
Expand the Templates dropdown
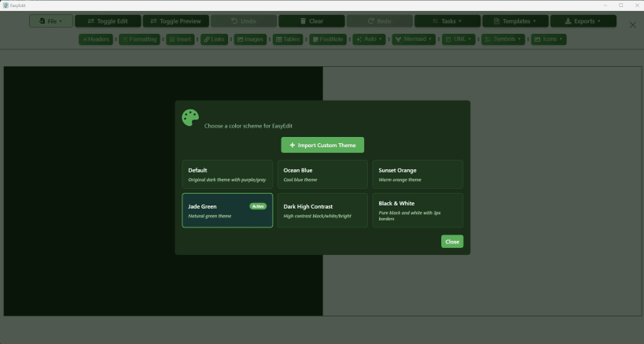coord(516,21)
